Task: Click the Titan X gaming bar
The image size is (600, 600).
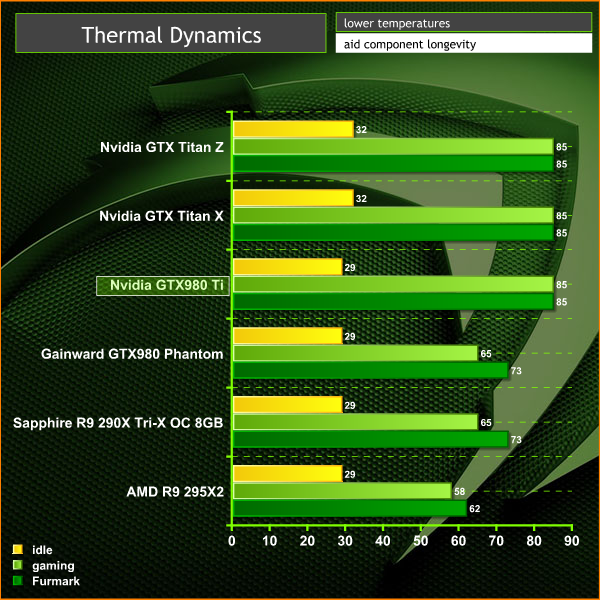Action: pos(393,215)
